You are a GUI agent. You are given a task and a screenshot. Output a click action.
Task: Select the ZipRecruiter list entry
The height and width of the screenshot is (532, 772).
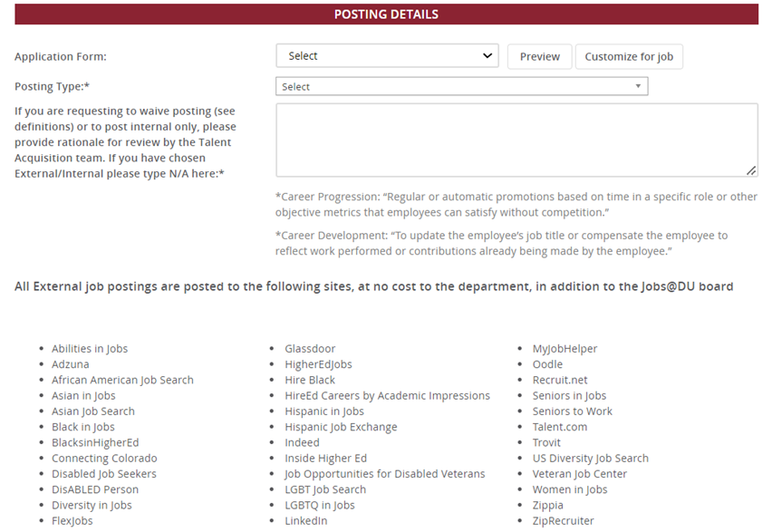[563, 521]
